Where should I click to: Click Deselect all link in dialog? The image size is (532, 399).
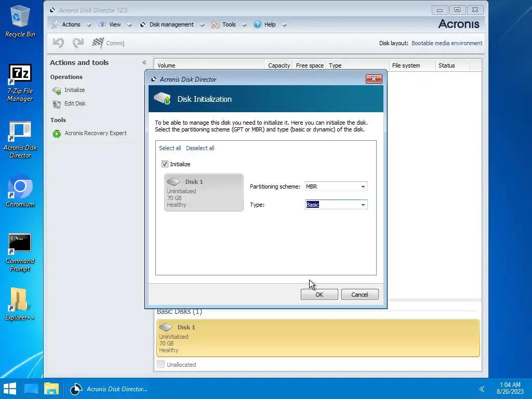200,148
